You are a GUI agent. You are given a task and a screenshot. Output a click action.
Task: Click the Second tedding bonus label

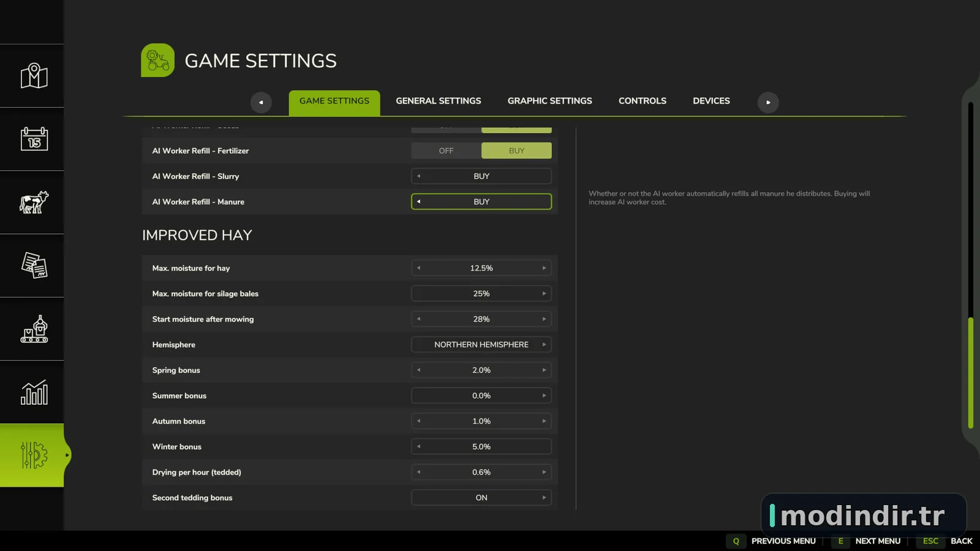coord(192,498)
